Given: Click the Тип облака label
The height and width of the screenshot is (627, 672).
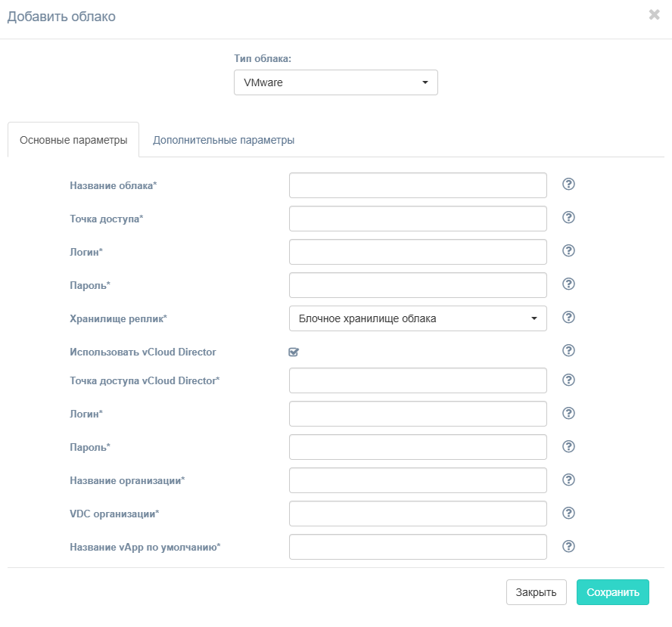Looking at the screenshot, I should click(263, 59).
